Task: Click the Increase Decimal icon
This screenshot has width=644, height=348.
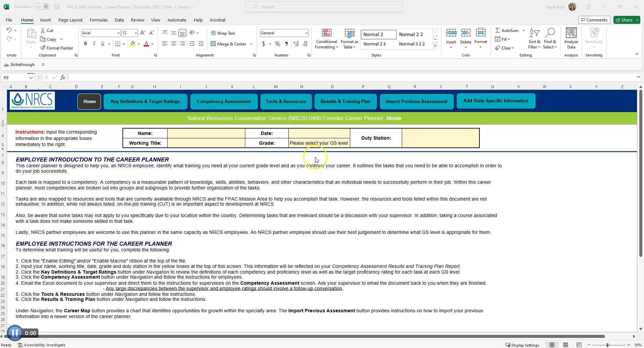Action: point(296,44)
